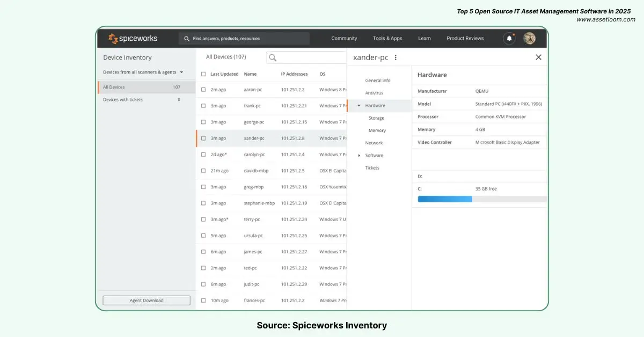The image size is (644, 337).
Task: Collapse the Hardware tree section
Action: 359,106
